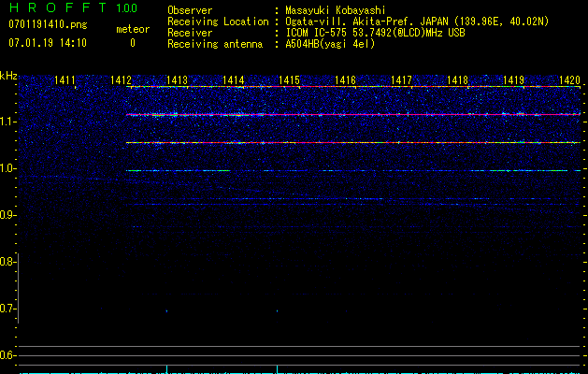
Task: Click the file name 0701191410.png
Action: point(47,24)
